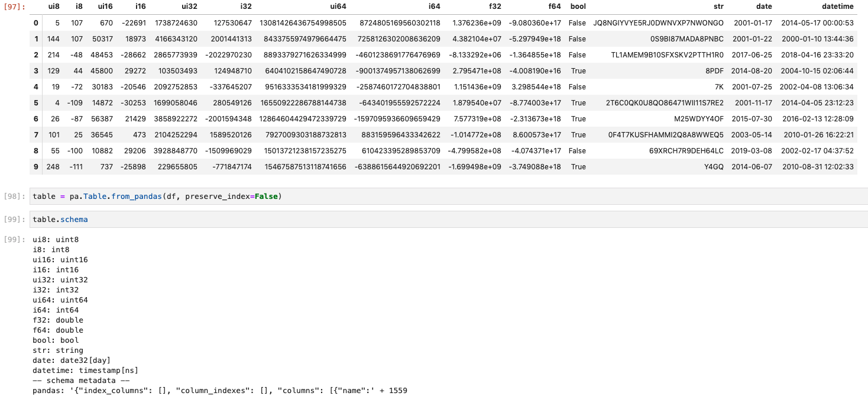This screenshot has height=399, width=868.
Task: Click the 7K string cell
Action: (719, 86)
